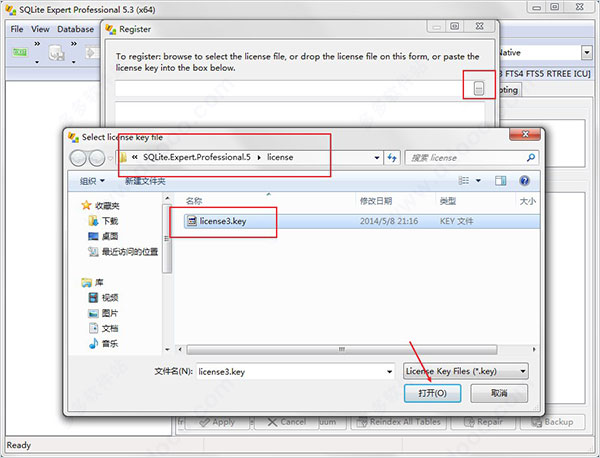Click Reindex All Tables button
This screenshot has width=600, height=458.
click(x=399, y=422)
